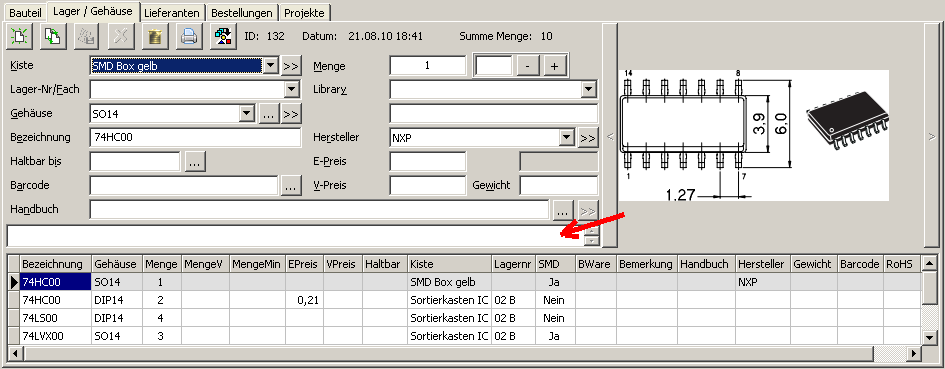Click into the Bezeichnung input field

click(195, 137)
